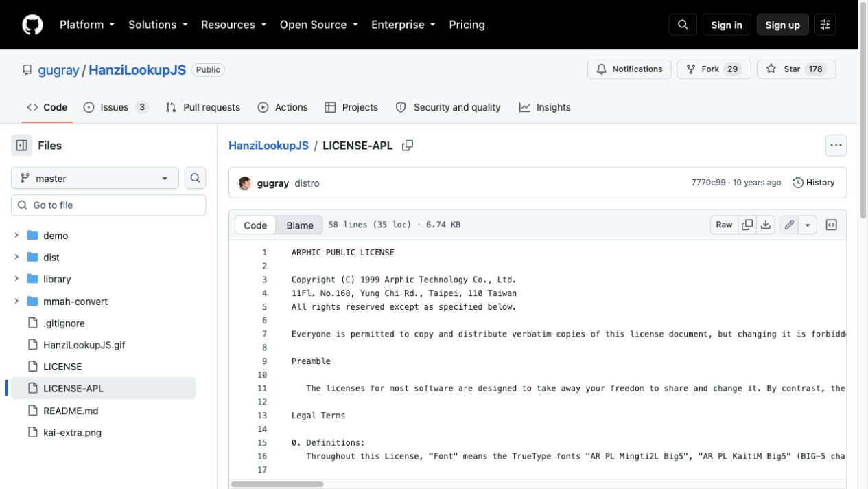Expand the library folder
Viewport: 868px width, 489px height.
click(x=16, y=280)
